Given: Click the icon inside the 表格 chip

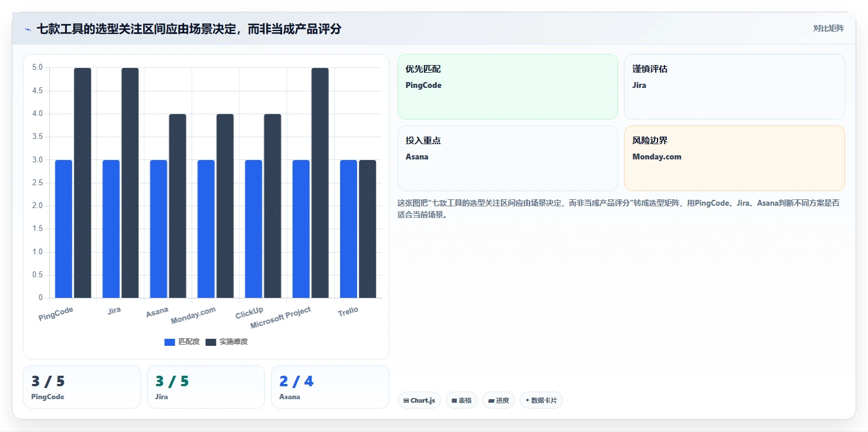Looking at the screenshot, I should coord(454,400).
